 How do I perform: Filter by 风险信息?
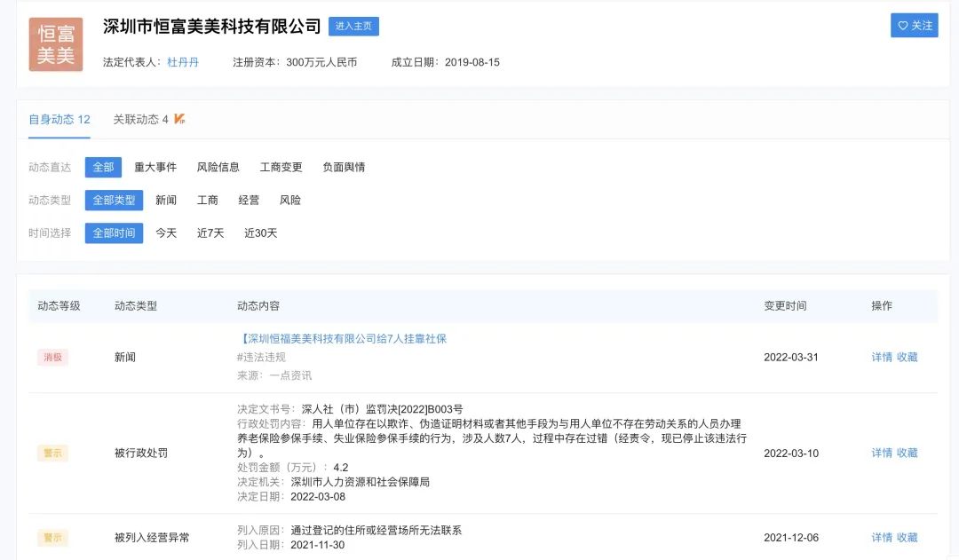click(218, 167)
